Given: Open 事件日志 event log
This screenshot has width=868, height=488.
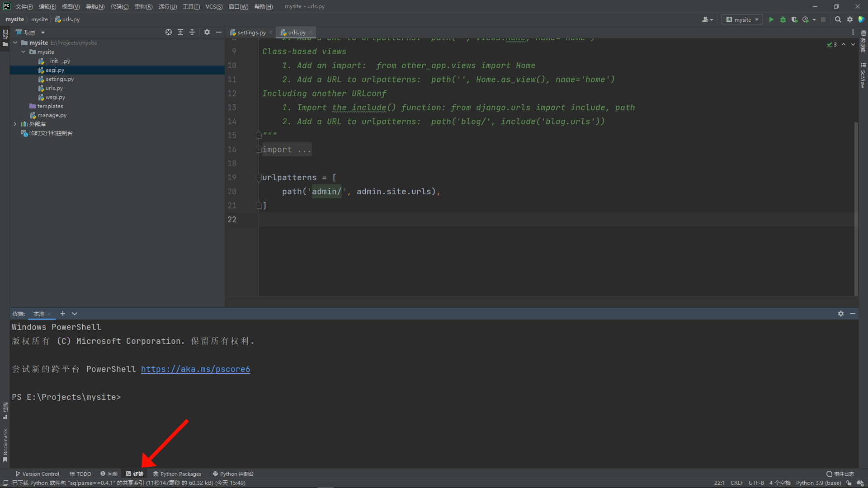Looking at the screenshot, I should pyautogui.click(x=840, y=474).
